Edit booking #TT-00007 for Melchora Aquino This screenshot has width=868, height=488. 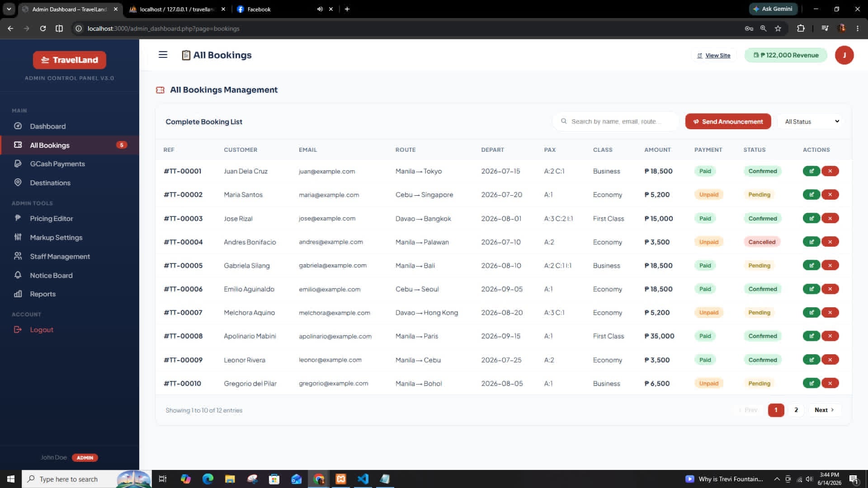tap(811, 313)
